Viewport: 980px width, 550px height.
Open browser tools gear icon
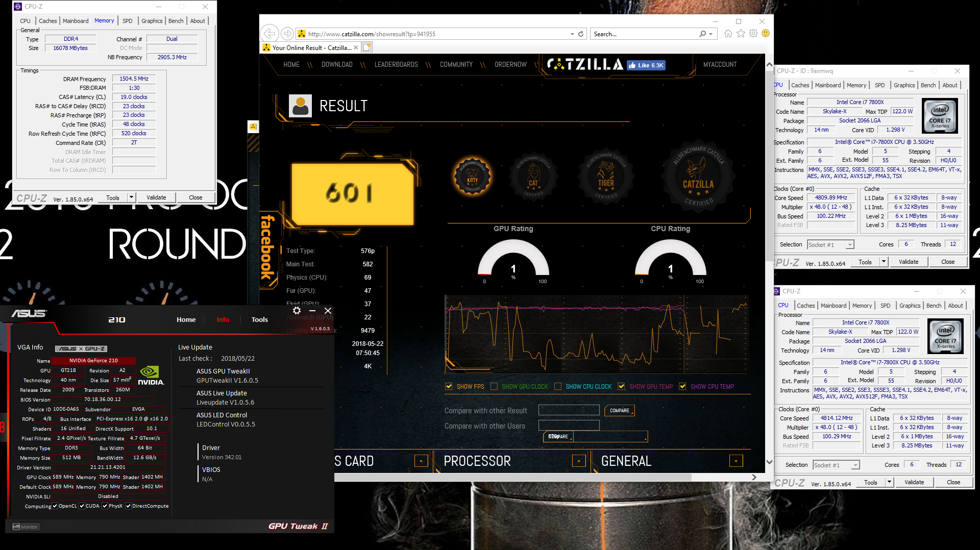pos(753,34)
